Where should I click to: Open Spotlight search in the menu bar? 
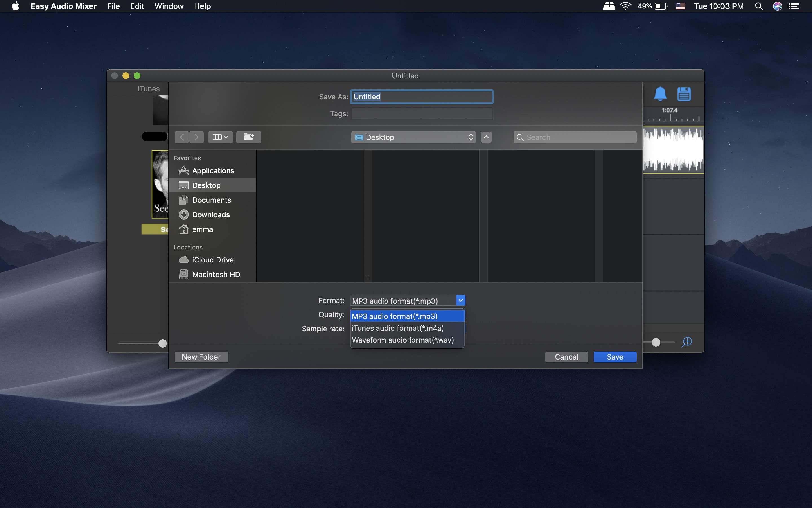pos(759,6)
